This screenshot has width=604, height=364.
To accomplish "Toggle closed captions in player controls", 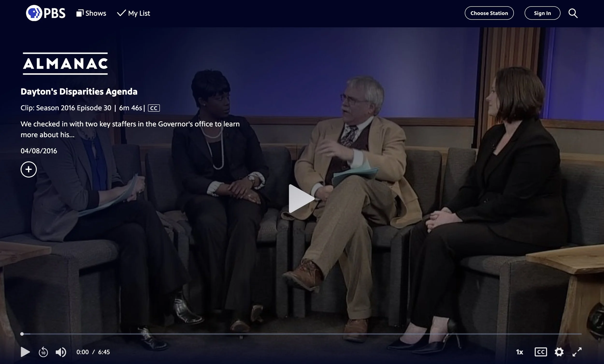I will click(540, 352).
